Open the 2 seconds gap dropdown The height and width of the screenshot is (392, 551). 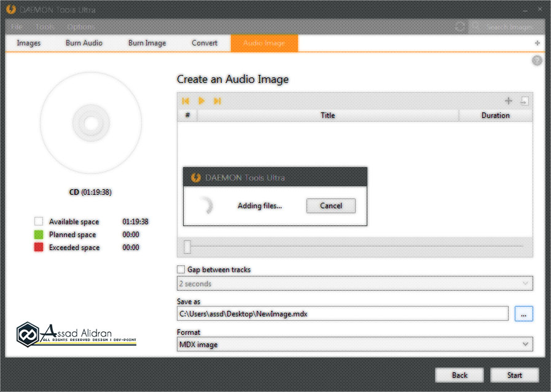click(355, 283)
